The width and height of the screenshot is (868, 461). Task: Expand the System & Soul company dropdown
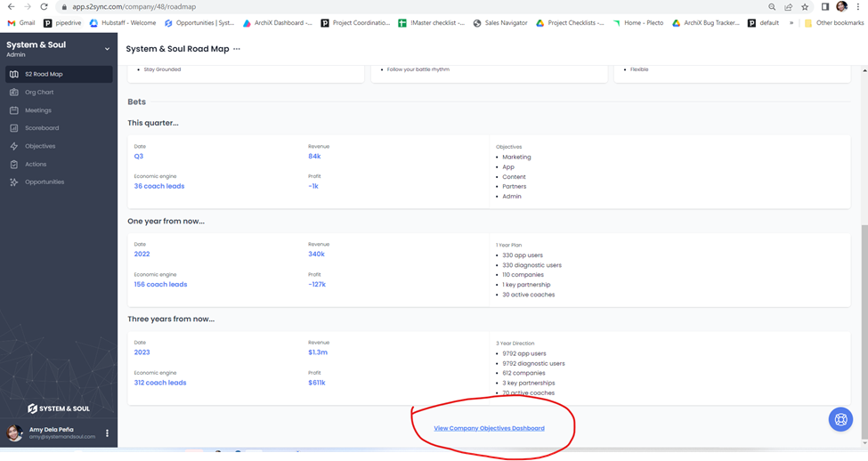[x=107, y=49]
